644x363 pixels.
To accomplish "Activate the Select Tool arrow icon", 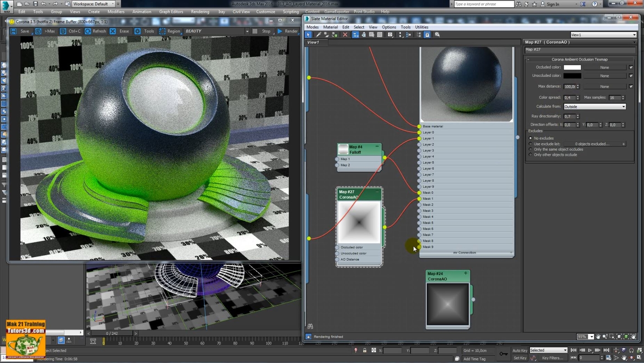I will coord(309,34).
